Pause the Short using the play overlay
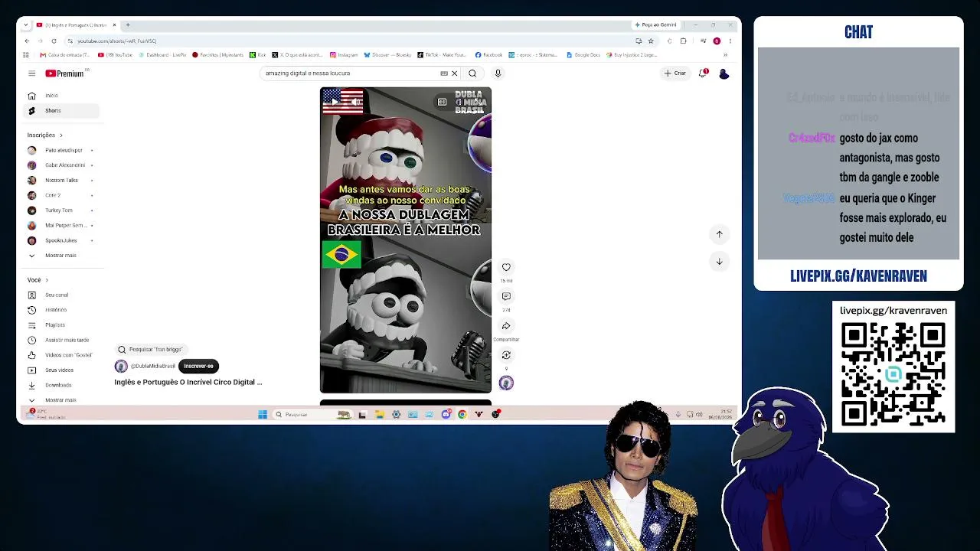The image size is (980, 551). [x=335, y=102]
